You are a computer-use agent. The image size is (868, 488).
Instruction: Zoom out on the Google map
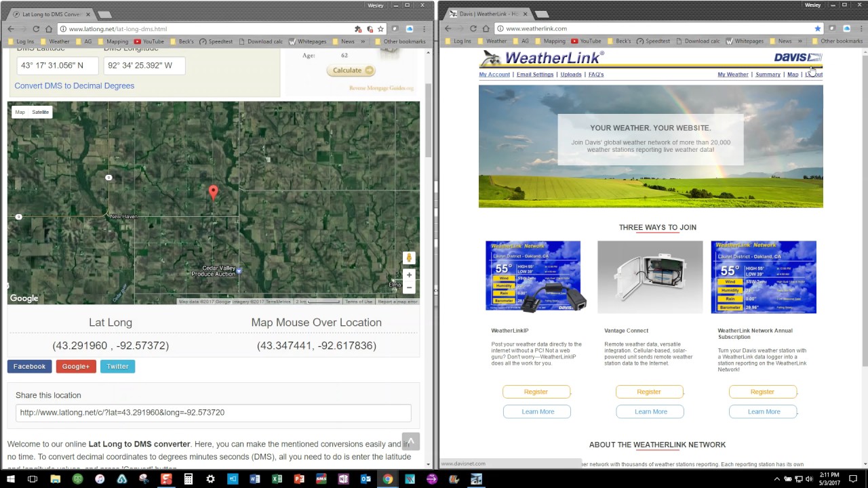[x=409, y=287]
